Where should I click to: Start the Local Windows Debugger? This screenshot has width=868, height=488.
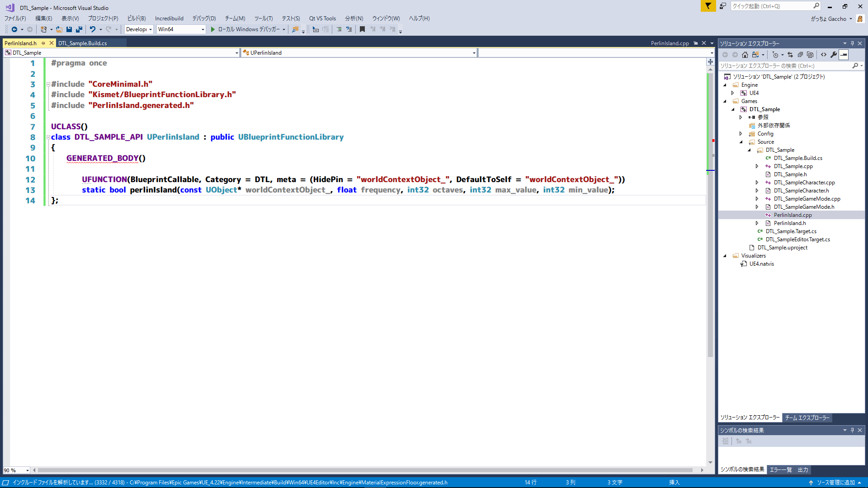click(213, 29)
